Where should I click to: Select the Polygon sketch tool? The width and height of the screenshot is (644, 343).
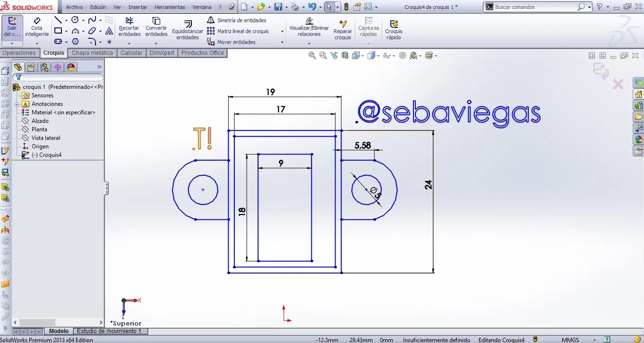75,42
